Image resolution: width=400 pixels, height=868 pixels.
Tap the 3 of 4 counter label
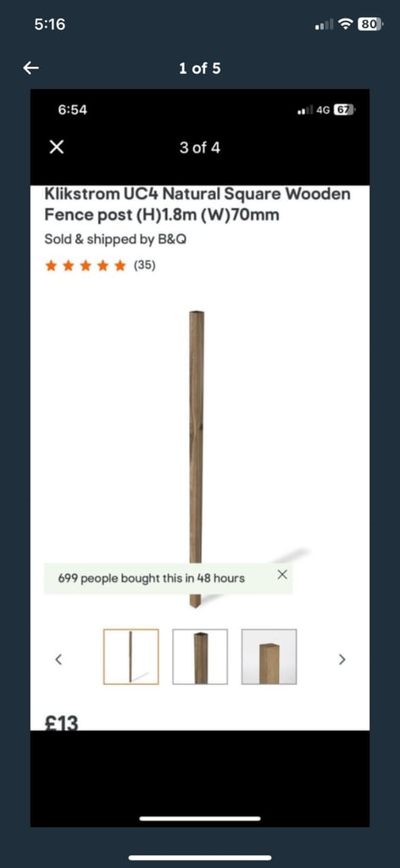pos(200,147)
